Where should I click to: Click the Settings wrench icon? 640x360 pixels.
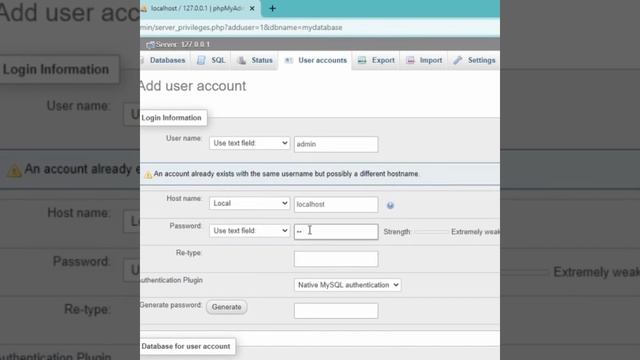click(458, 60)
